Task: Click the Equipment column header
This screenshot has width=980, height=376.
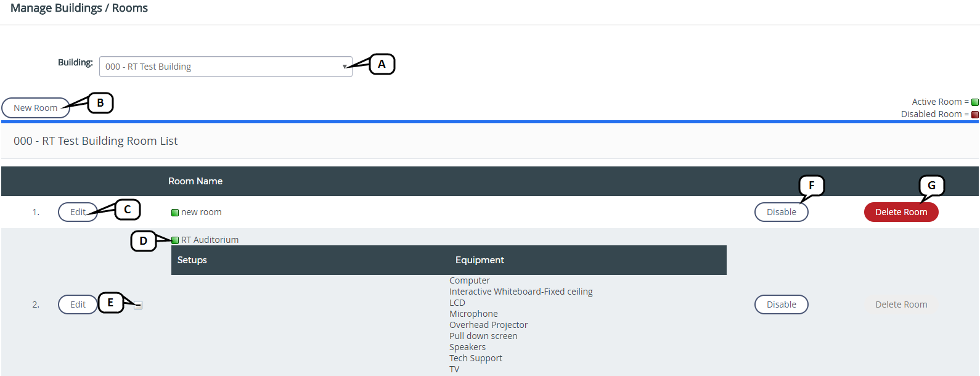Action: [480, 260]
